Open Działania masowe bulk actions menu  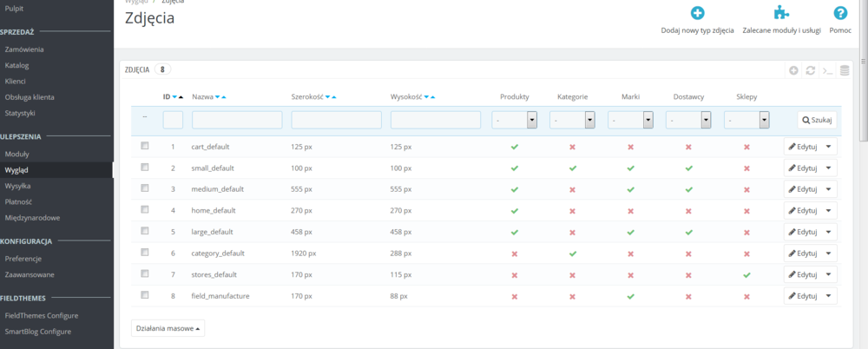[x=168, y=328]
